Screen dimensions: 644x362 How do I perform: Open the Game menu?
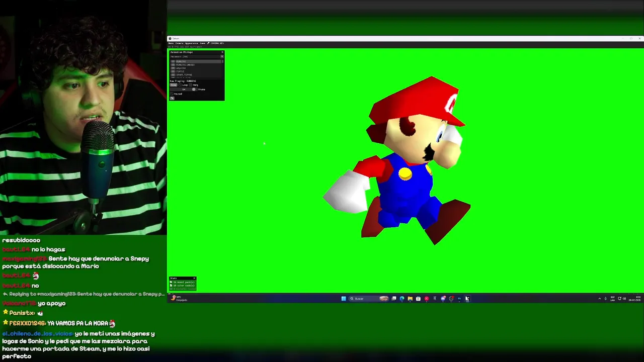(203, 43)
